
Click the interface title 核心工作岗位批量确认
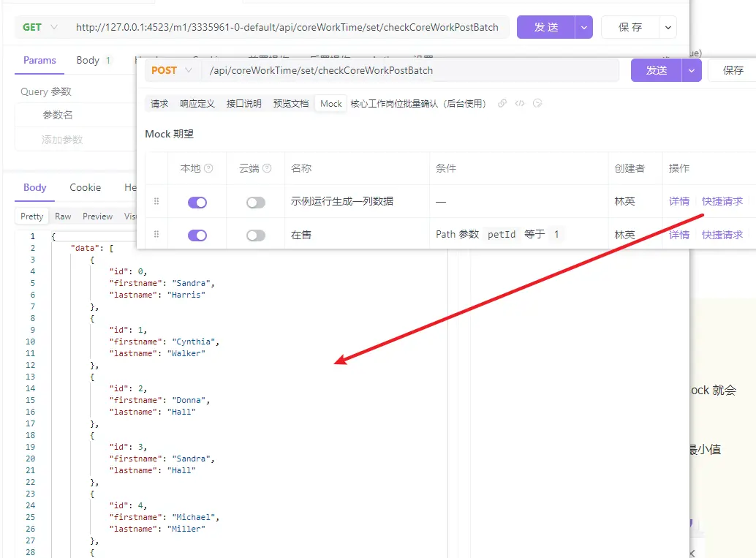(x=418, y=103)
